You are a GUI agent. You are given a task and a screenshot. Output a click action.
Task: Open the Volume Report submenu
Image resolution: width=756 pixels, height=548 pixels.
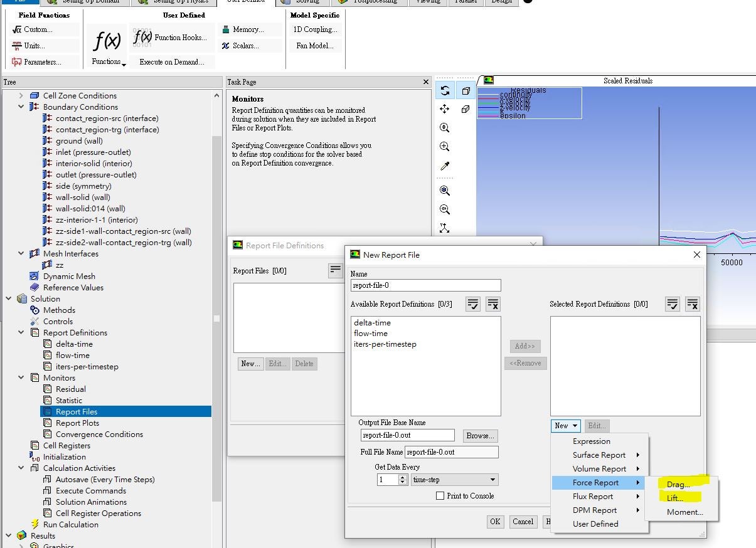[599, 469]
